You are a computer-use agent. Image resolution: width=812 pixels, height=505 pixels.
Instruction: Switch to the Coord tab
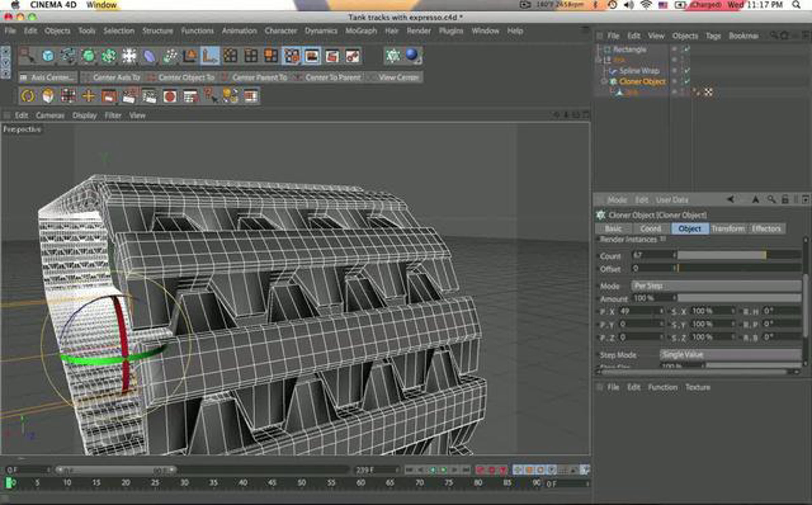[650, 229]
